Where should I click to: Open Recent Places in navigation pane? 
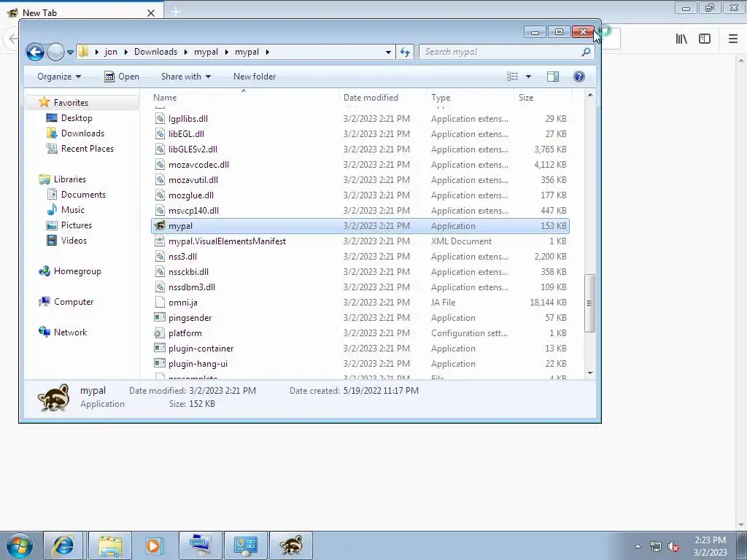click(88, 149)
